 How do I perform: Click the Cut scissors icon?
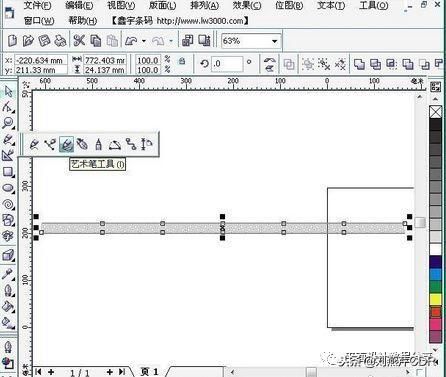[79, 41]
